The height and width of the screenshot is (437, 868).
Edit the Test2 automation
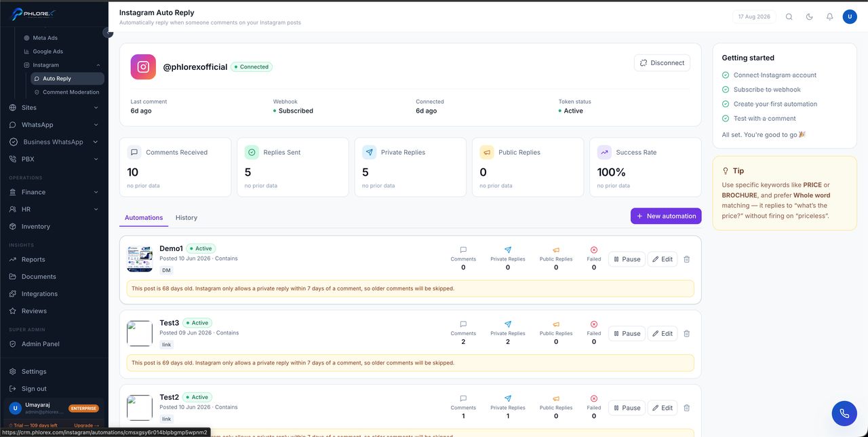click(x=663, y=408)
